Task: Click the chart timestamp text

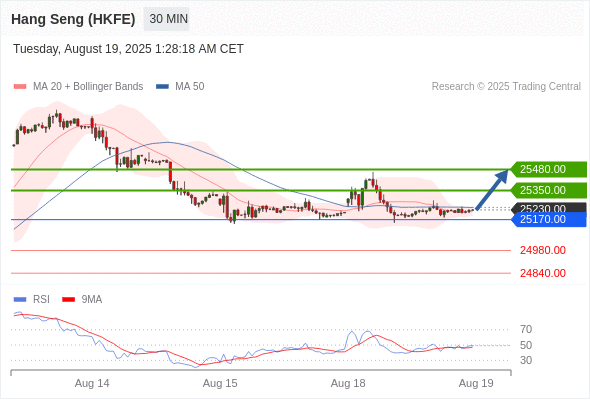Action: (x=128, y=49)
